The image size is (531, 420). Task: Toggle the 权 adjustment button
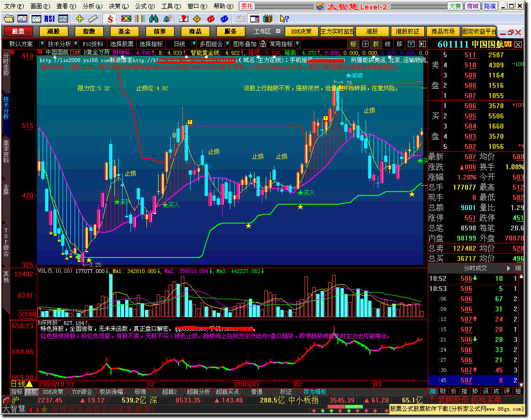coord(376,44)
